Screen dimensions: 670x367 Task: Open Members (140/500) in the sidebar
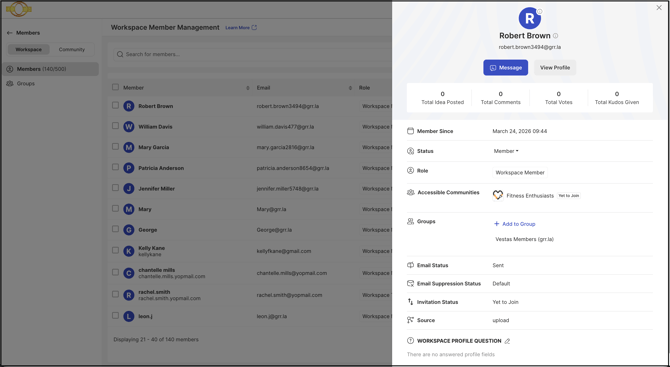coord(50,69)
